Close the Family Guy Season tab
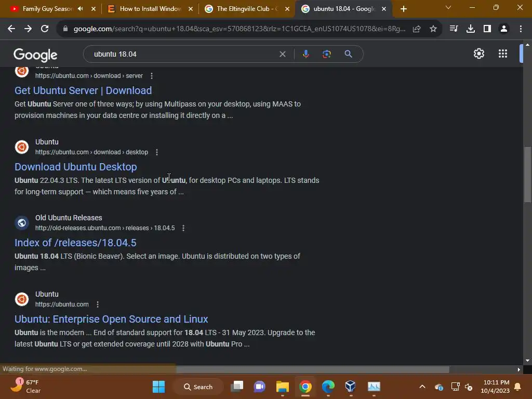 tap(94, 9)
